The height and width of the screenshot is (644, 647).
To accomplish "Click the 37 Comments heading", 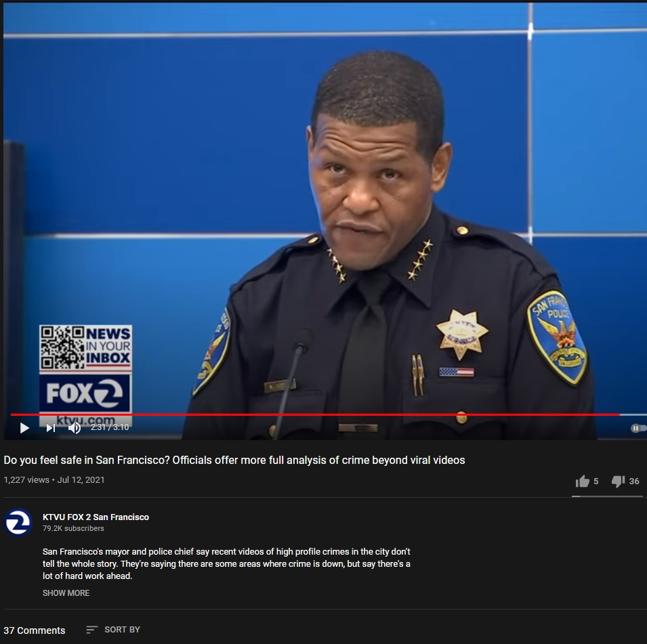I will coord(35,630).
